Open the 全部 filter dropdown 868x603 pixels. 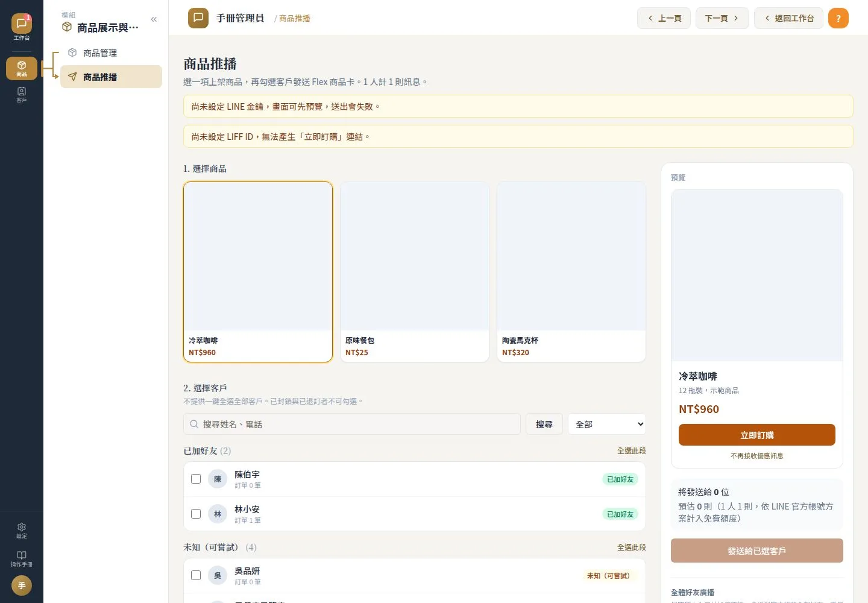[x=607, y=424]
